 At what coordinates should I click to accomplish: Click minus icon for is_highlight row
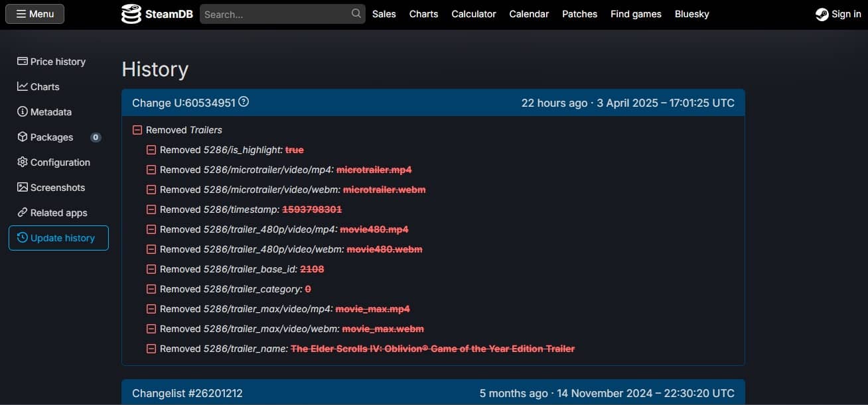tap(151, 150)
